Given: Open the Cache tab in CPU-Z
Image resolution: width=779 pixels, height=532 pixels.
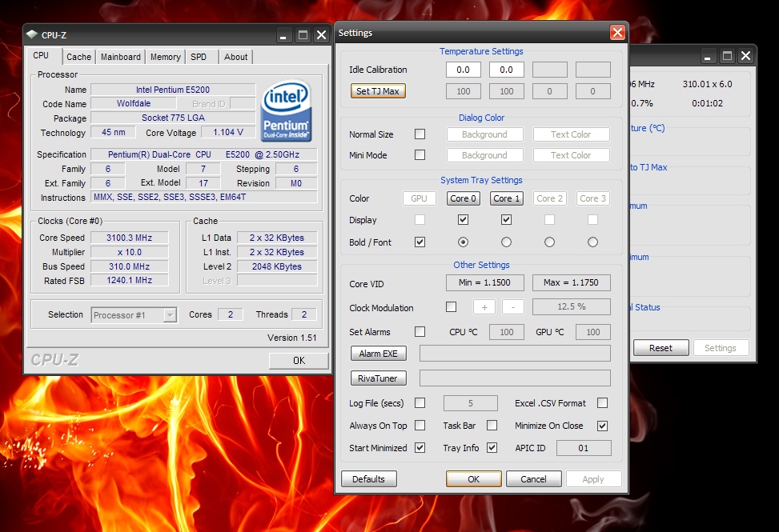Looking at the screenshot, I should 79,57.
